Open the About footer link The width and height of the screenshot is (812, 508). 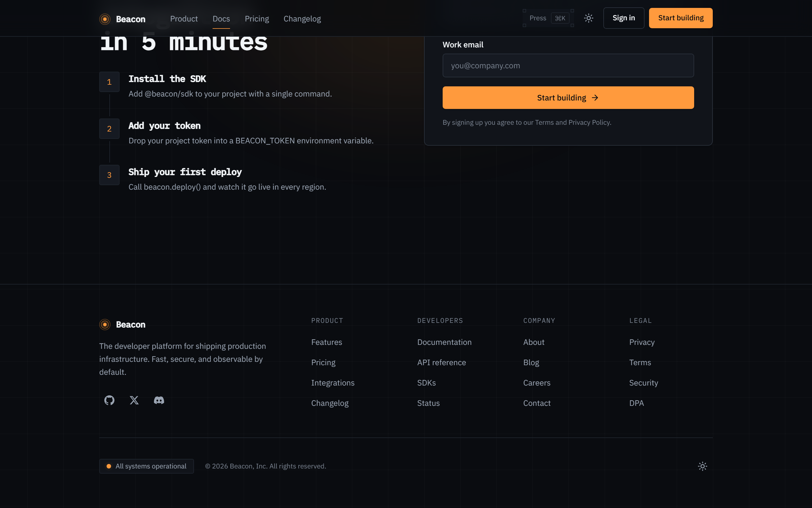pyautogui.click(x=533, y=342)
